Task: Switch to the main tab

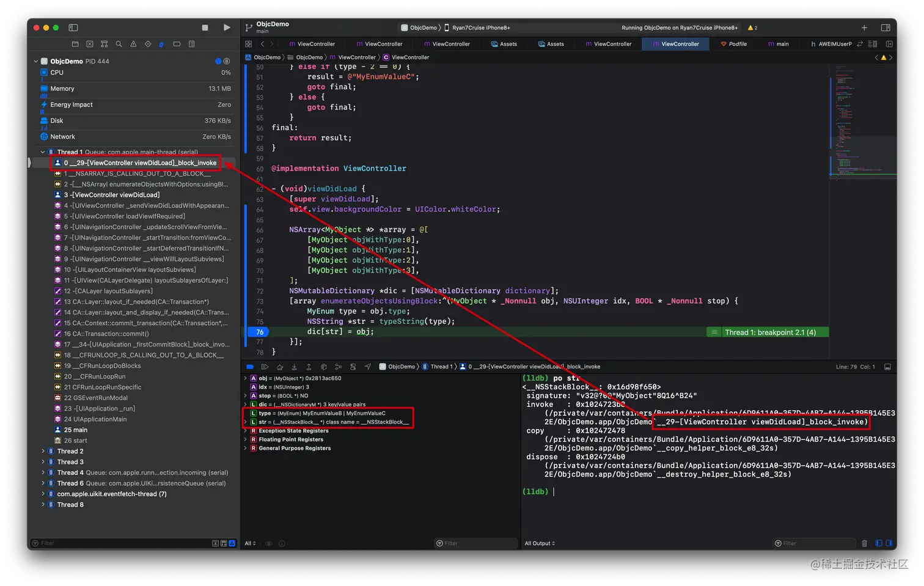Action: 779,44
